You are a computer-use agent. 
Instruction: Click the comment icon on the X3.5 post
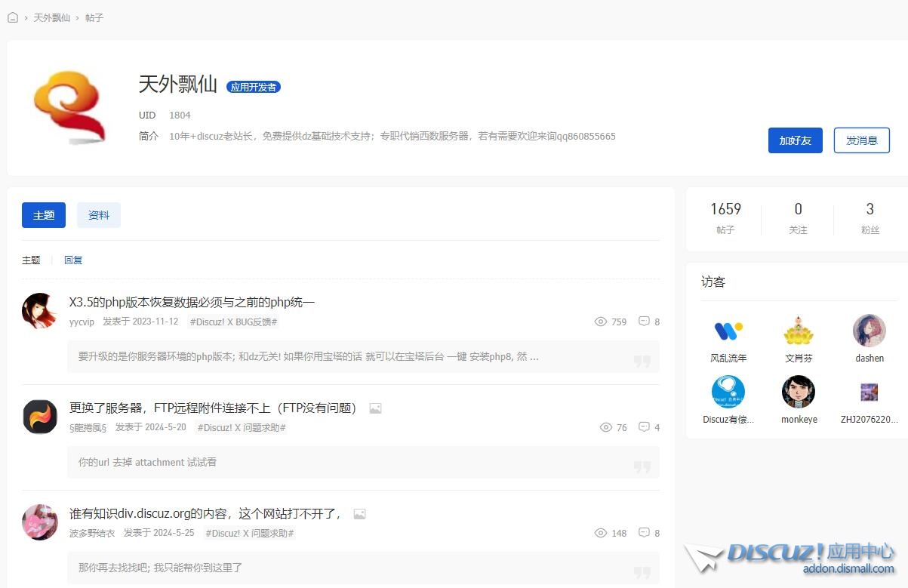pyautogui.click(x=644, y=321)
